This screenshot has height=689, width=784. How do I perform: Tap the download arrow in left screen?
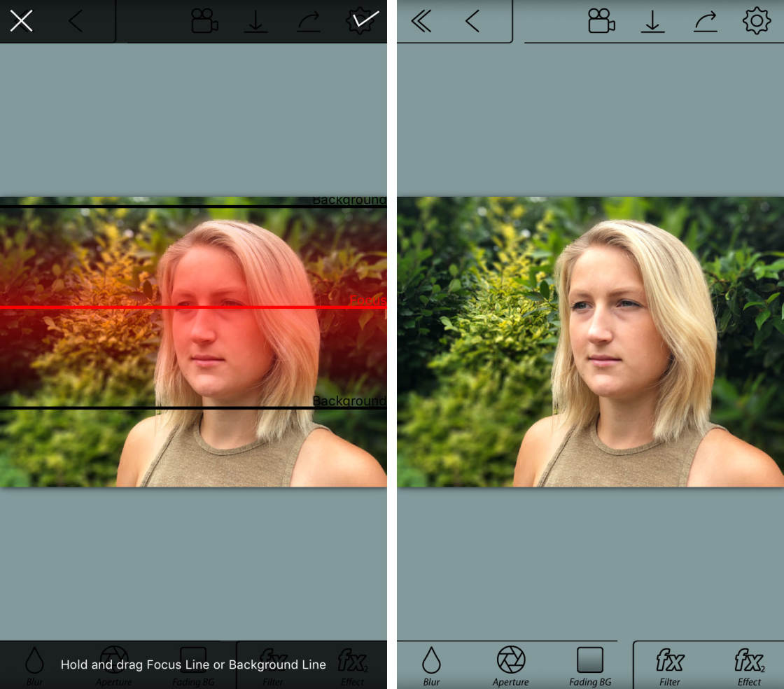(x=255, y=22)
